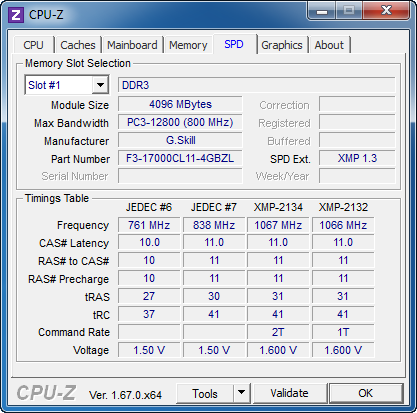Click the Module Size 4096 MBytes field
The height and width of the screenshot is (413, 417).
180,104
